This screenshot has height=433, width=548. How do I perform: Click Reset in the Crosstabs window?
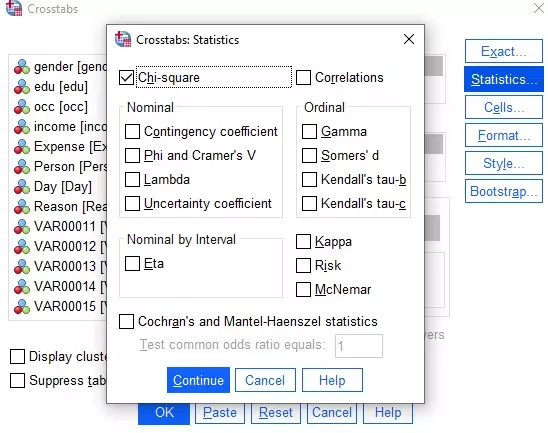click(276, 413)
